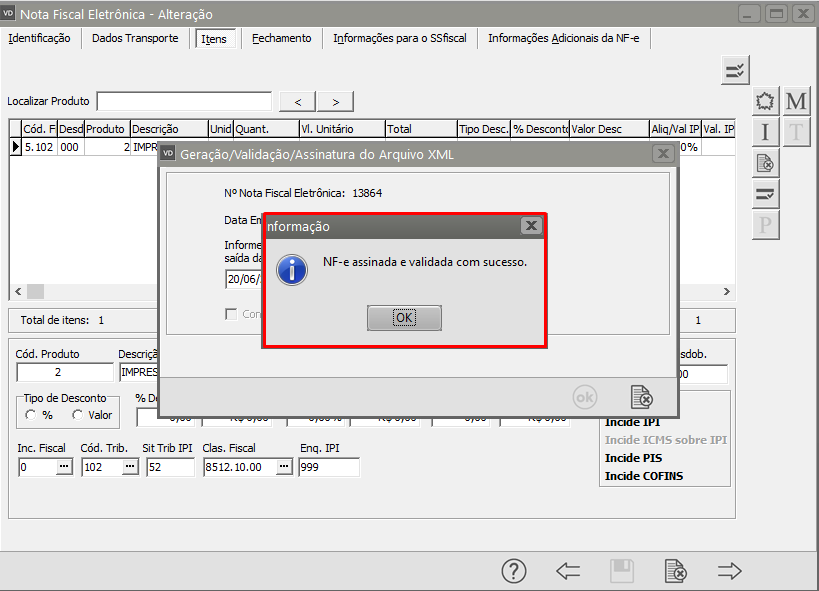The image size is (819, 591).
Task: Click the Descrição column header
Action: (x=169, y=129)
